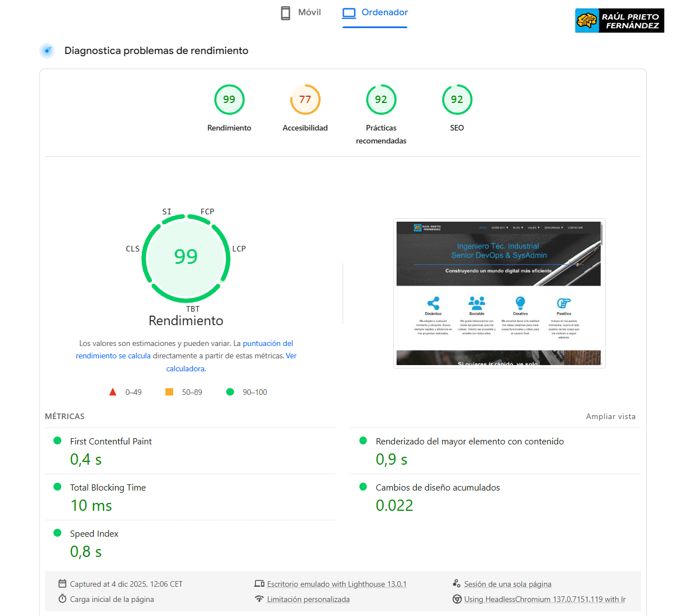
Task: Click 'Escritorio emulado with Lighthouse 13.0.1'
Action: [x=336, y=584]
